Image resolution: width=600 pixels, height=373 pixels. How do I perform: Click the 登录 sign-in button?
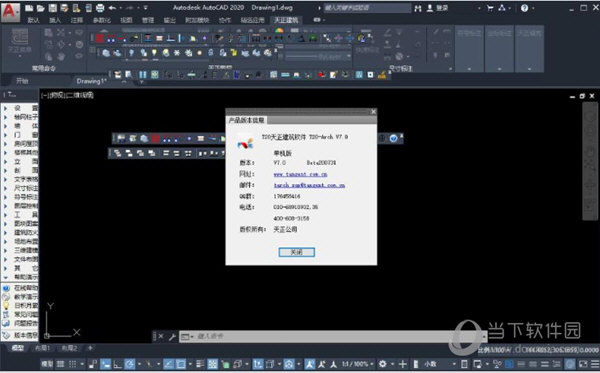pyautogui.click(x=437, y=8)
